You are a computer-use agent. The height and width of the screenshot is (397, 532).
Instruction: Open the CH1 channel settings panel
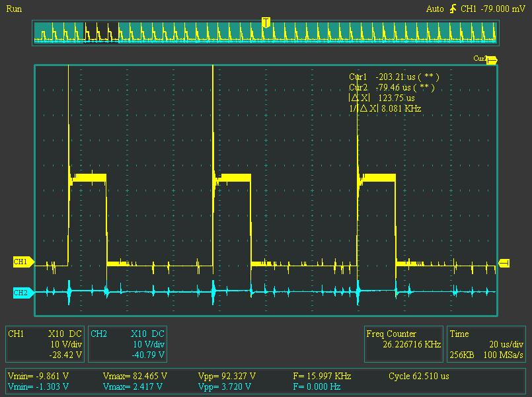[46, 344]
